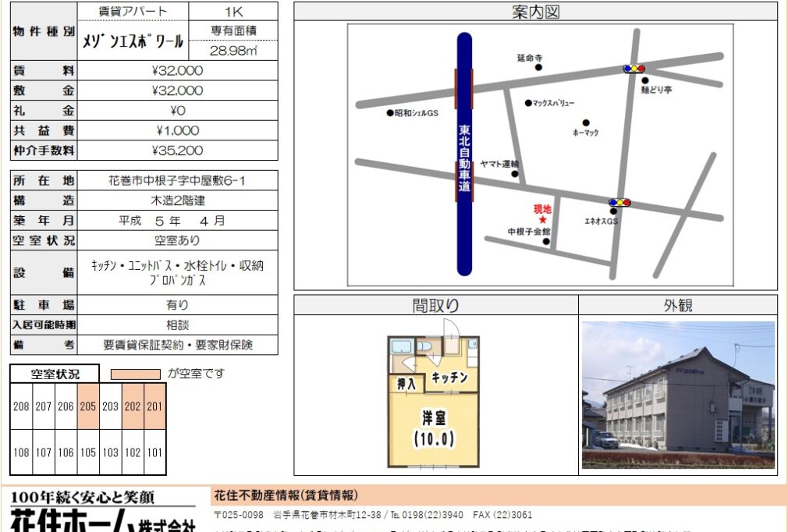Select the 昭和シェルGS map marker dot
The width and height of the screenshot is (788, 532).
(390, 113)
